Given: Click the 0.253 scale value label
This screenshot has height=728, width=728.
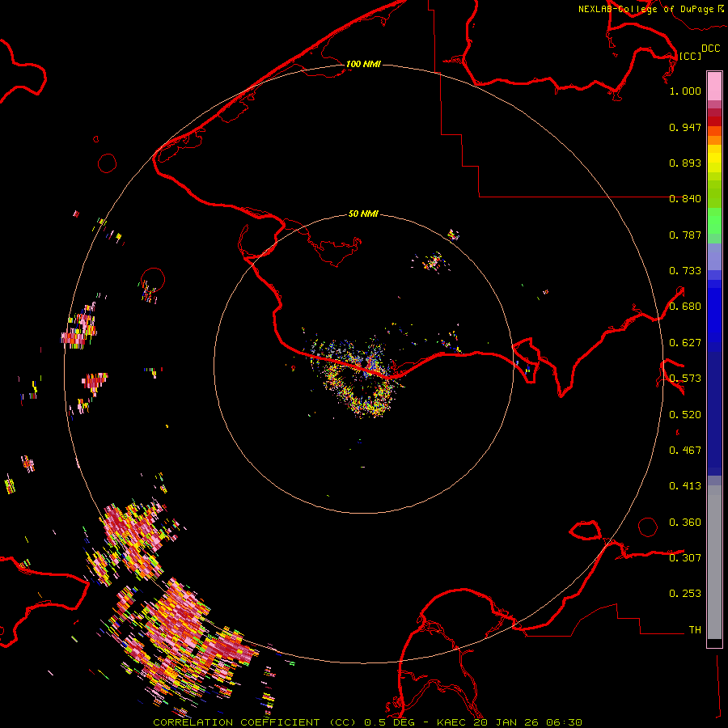Looking at the screenshot, I should tap(685, 594).
